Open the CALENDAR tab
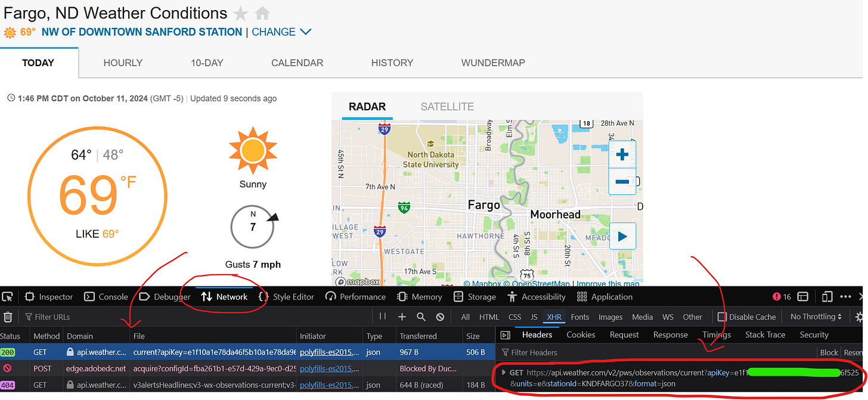868x400 pixels. (297, 63)
